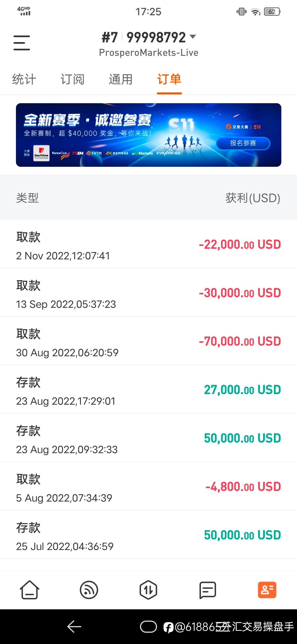Viewport: 297px width, 644px height.
Task: Open the -70,000.00 USD withdrawal record
Action: (148, 341)
